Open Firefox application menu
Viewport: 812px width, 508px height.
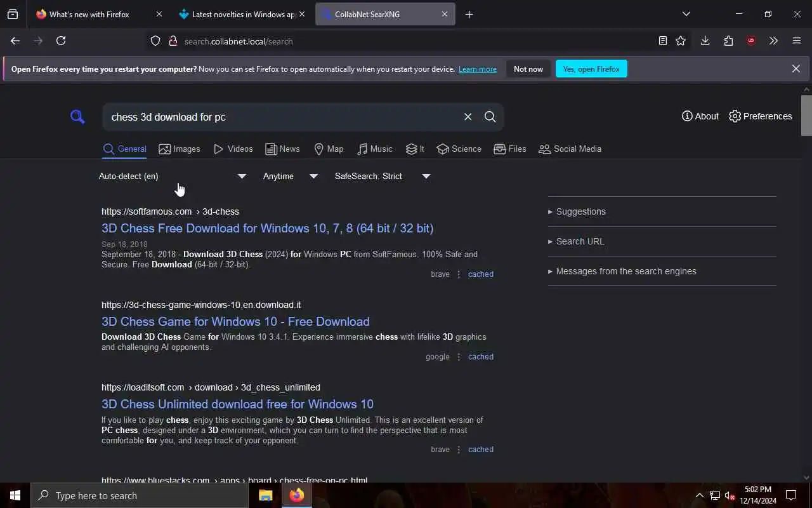click(x=797, y=41)
